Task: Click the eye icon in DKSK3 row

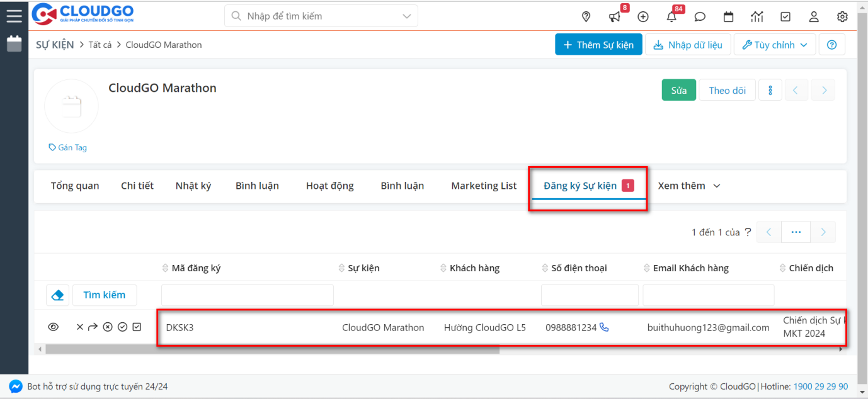Action: [x=54, y=327]
